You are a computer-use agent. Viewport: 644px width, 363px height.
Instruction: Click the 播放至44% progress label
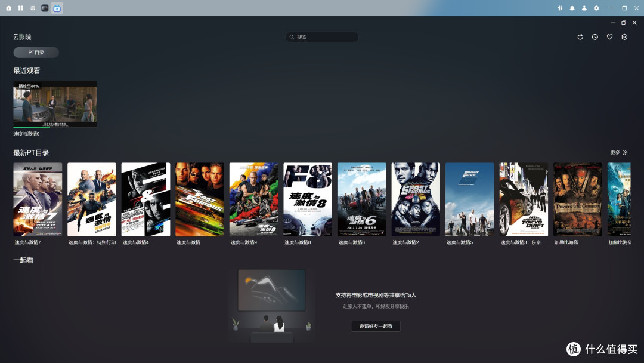point(29,87)
